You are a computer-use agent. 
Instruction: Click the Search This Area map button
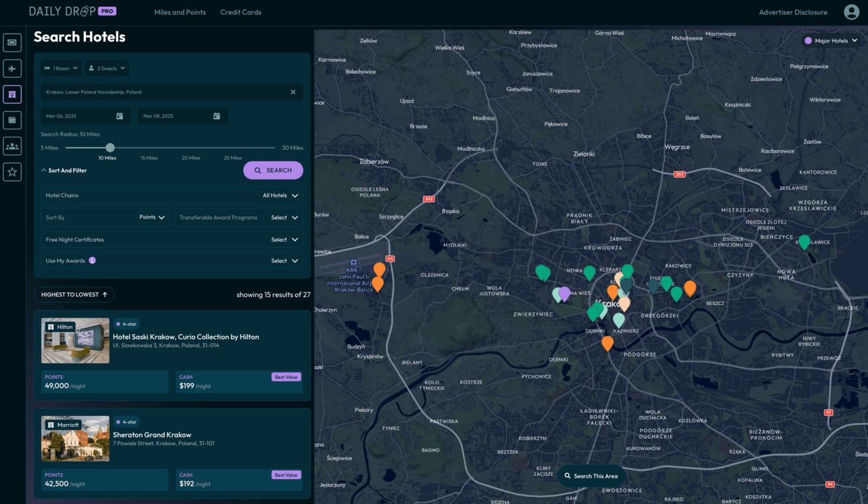coord(591,476)
